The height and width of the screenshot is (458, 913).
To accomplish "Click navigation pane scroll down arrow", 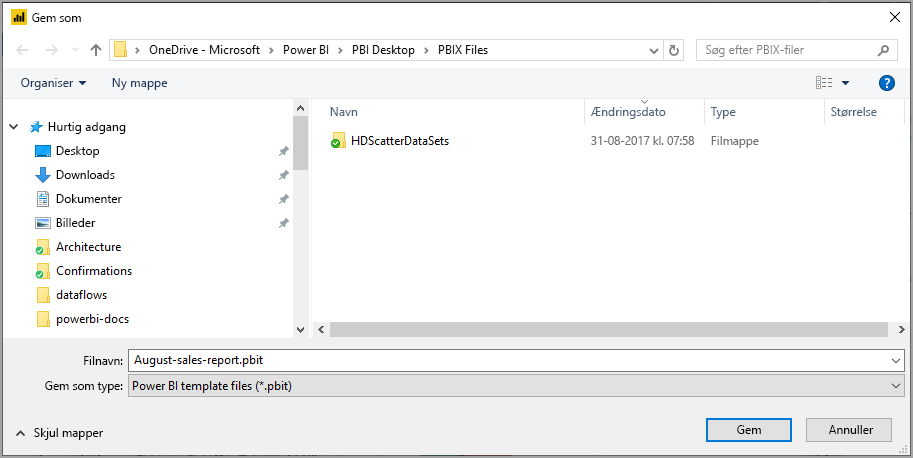I will coord(300,329).
